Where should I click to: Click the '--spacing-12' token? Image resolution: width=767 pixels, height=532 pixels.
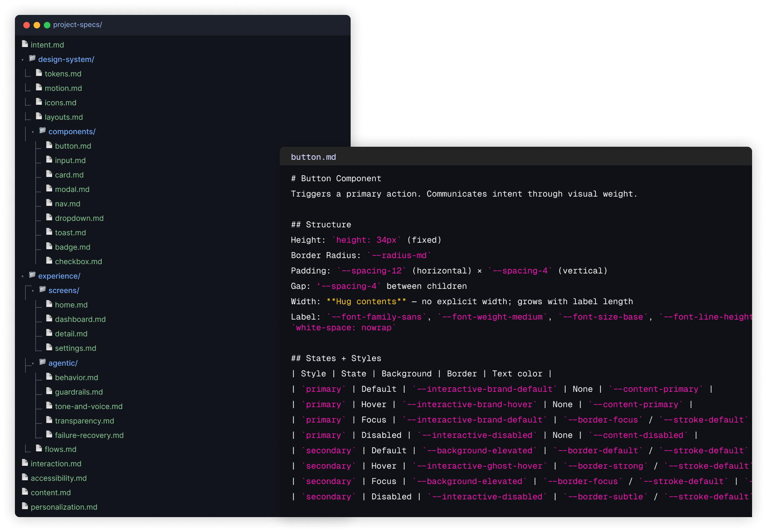pos(372,271)
